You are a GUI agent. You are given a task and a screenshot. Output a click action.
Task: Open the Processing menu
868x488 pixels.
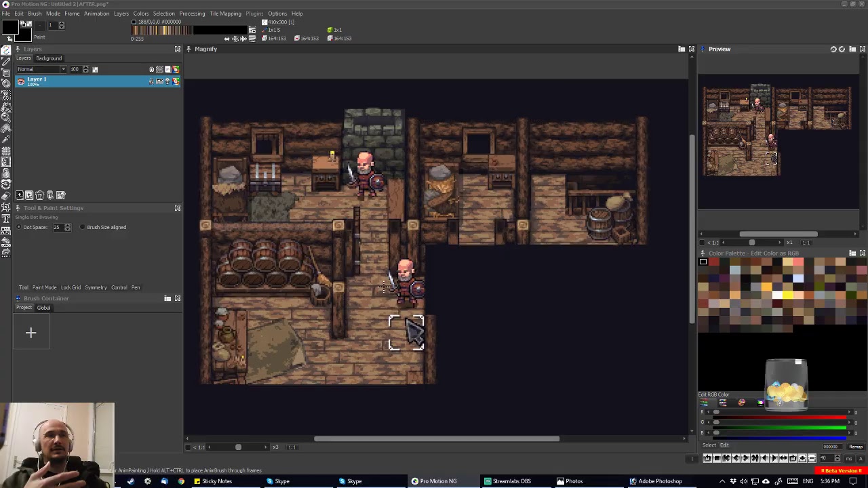click(192, 14)
